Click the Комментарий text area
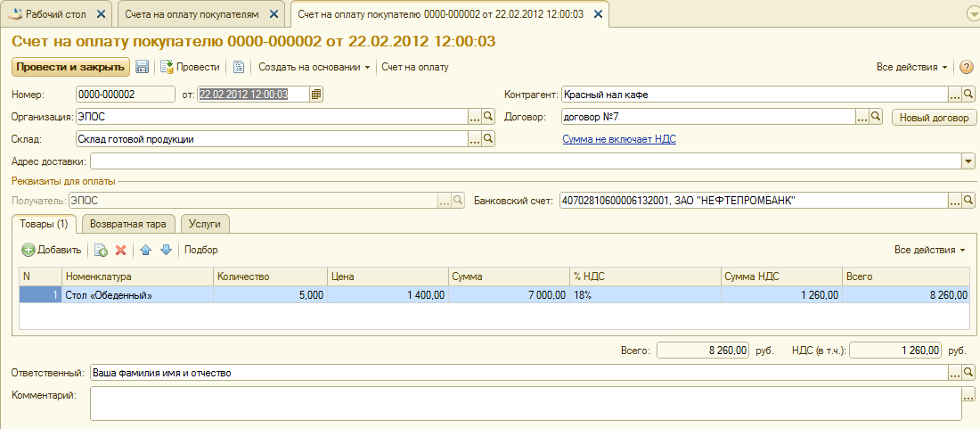980x429 pixels. tap(525, 403)
